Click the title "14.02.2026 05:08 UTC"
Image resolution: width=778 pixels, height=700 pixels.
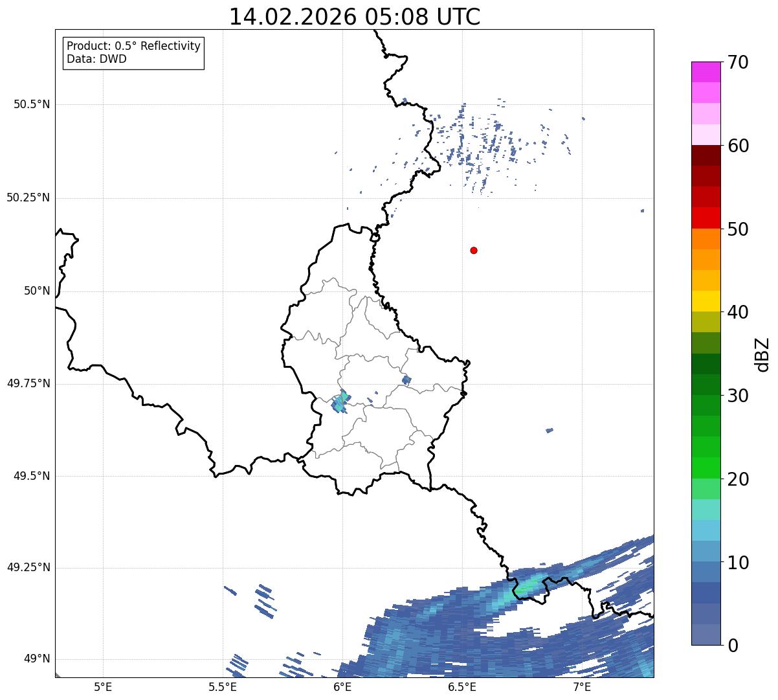tap(355, 16)
